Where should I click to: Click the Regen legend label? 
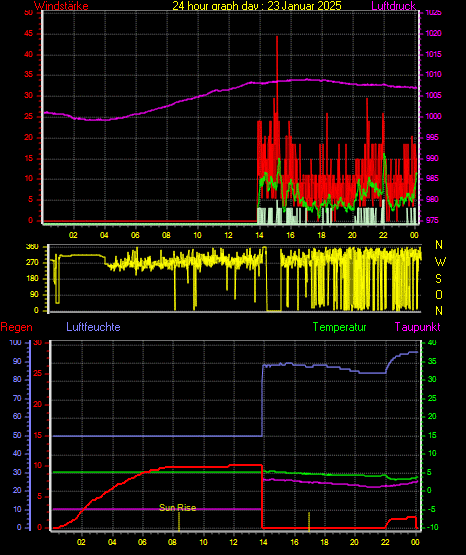16,327
